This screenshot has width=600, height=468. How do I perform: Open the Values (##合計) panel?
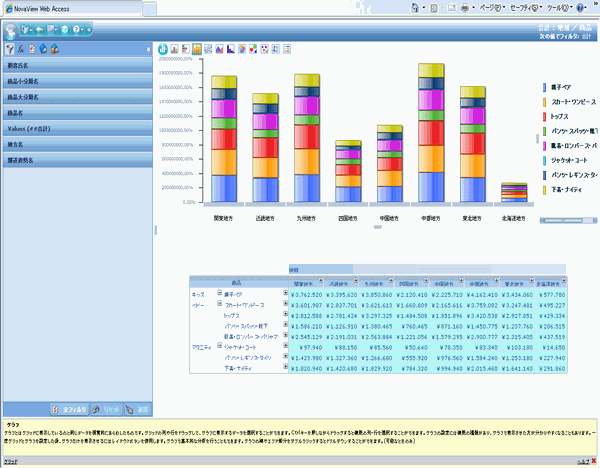(x=78, y=129)
